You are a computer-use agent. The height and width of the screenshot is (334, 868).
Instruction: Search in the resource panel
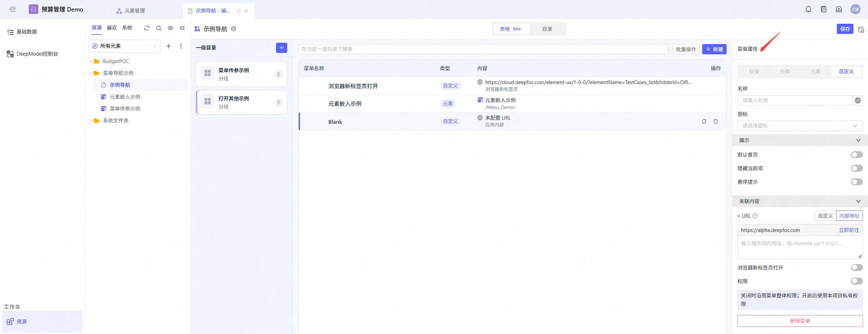coord(158,28)
